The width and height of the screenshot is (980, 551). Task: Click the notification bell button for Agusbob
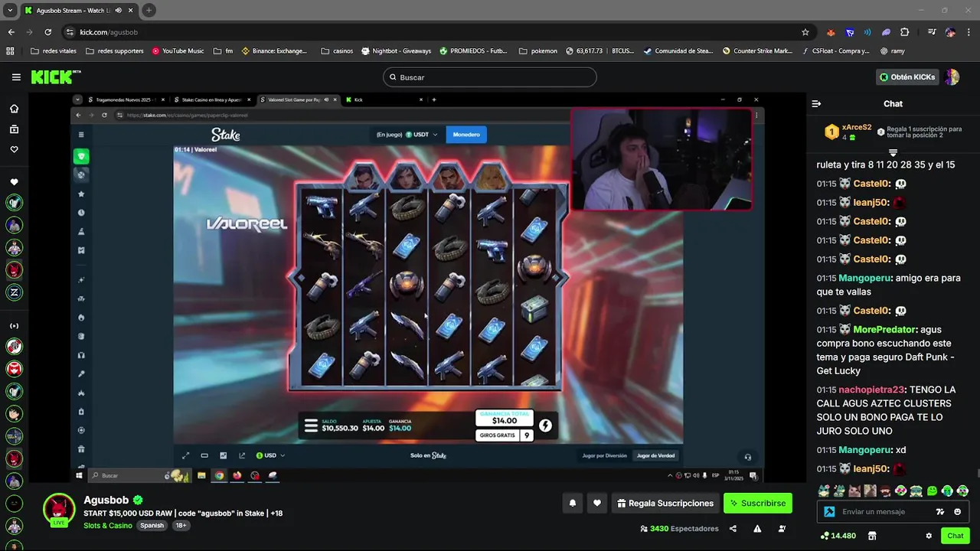(x=573, y=503)
